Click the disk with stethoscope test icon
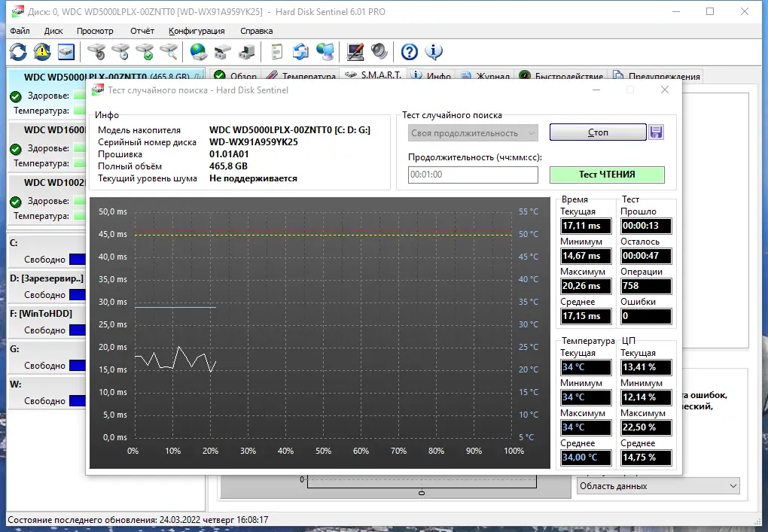Screen dimensions: 768x532 point(96,51)
